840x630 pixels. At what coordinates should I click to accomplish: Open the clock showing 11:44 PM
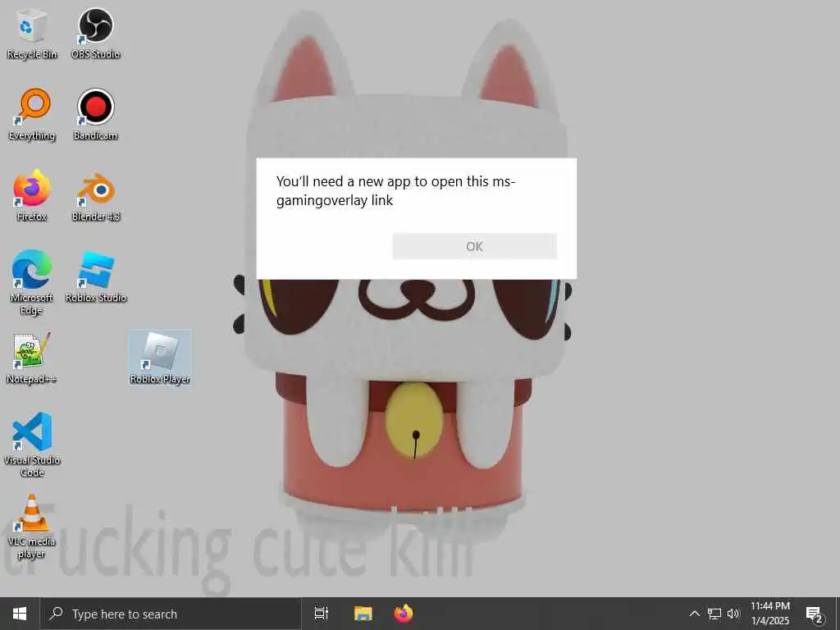[x=770, y=614]
